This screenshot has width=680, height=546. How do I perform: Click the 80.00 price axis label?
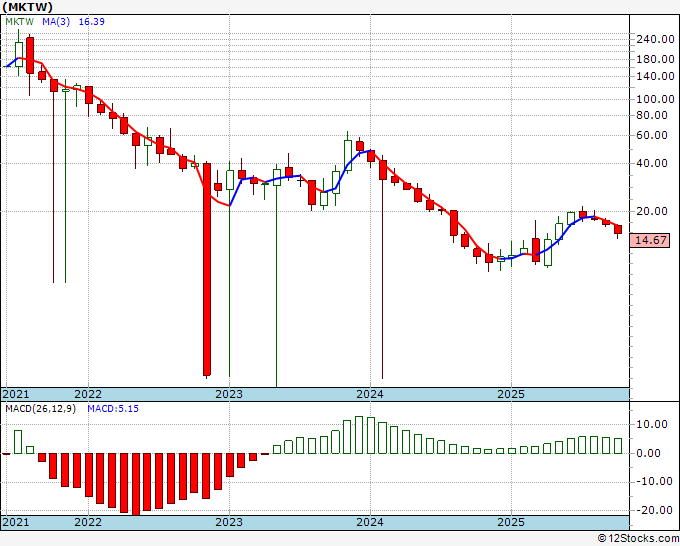(652, 115)
